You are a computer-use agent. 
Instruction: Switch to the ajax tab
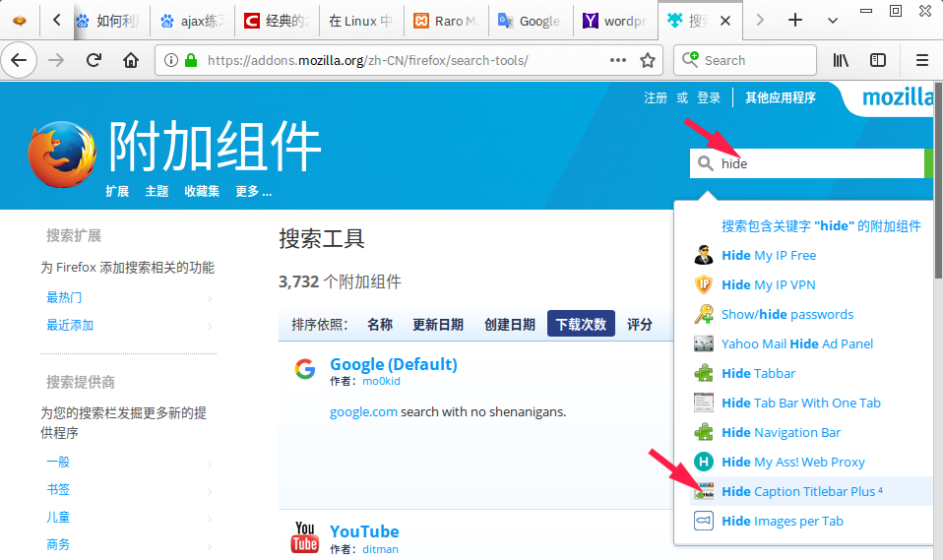192,21
